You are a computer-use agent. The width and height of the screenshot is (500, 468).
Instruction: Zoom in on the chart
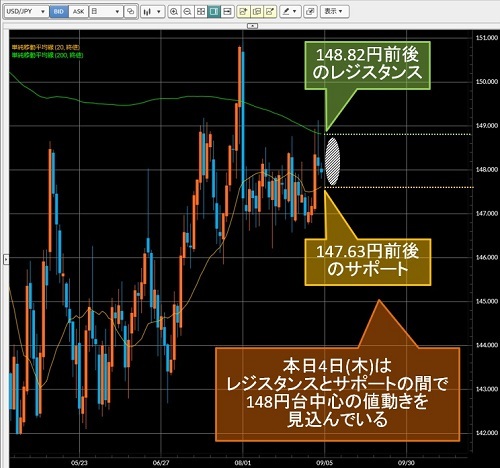[174, 12]
